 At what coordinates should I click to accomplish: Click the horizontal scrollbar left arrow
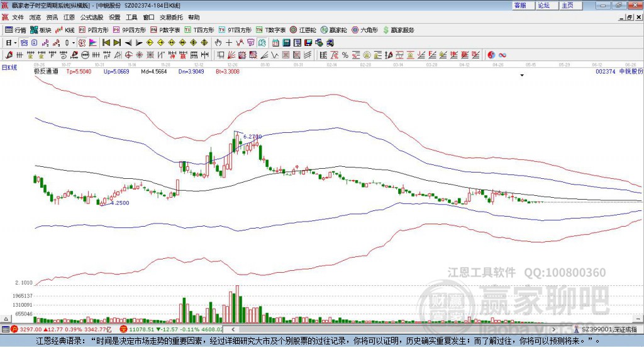tap(233, 329)
